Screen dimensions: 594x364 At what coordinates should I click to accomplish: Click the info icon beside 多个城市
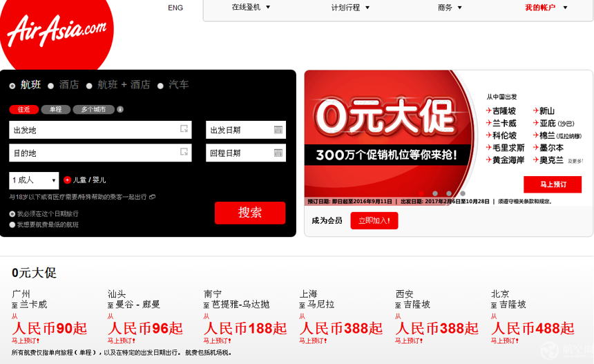(x=120, y=109)
